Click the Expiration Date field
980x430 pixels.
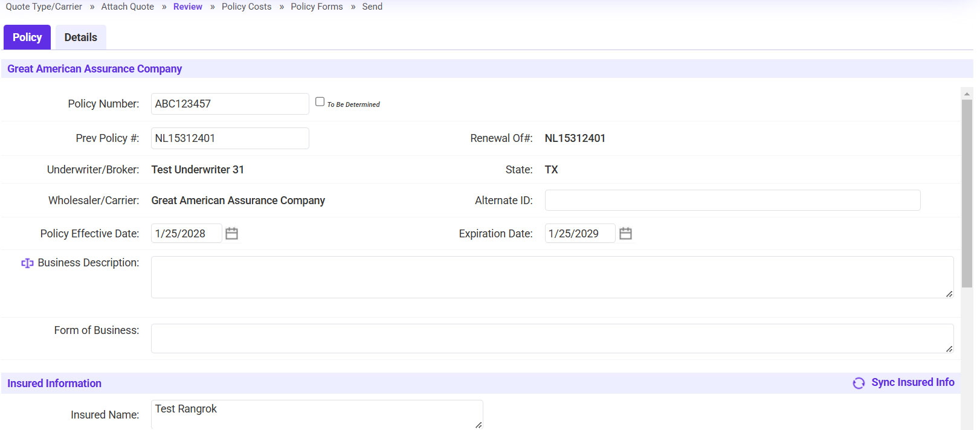[580, 234]
